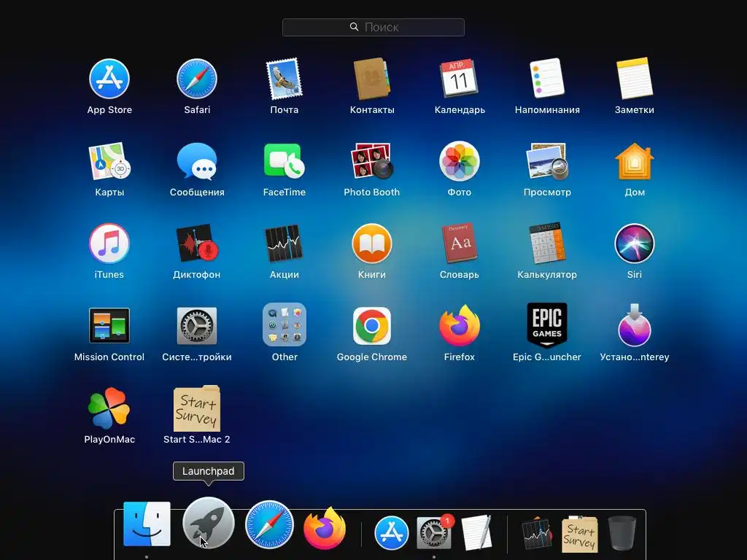Screen dimensions: 747x560
Task: Open the Калькулятор calculator
Action: click(547, 244)
